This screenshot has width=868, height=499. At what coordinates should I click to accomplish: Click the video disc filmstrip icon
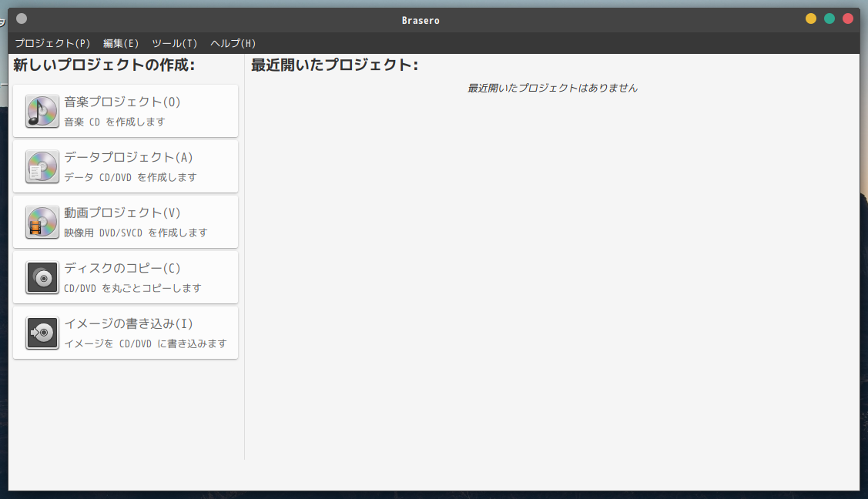tap(42, 222)
